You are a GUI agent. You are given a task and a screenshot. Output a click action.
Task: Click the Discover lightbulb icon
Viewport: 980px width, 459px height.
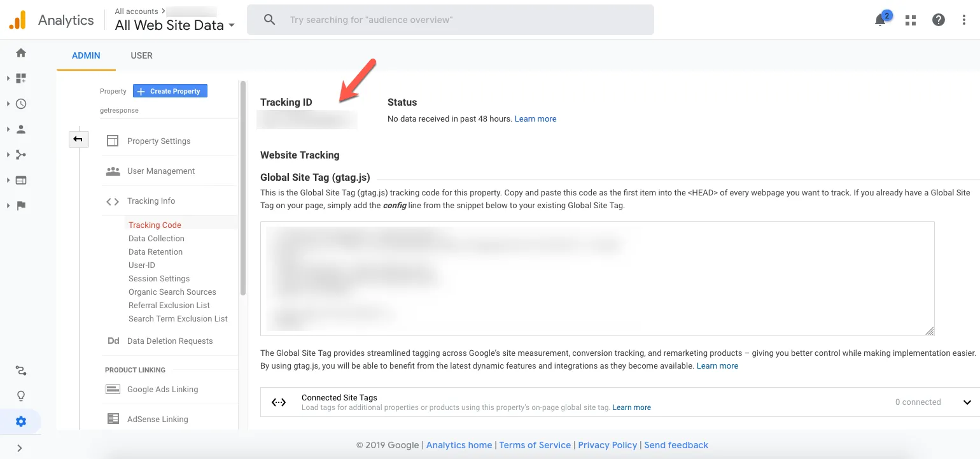click(x=21, y=396)
